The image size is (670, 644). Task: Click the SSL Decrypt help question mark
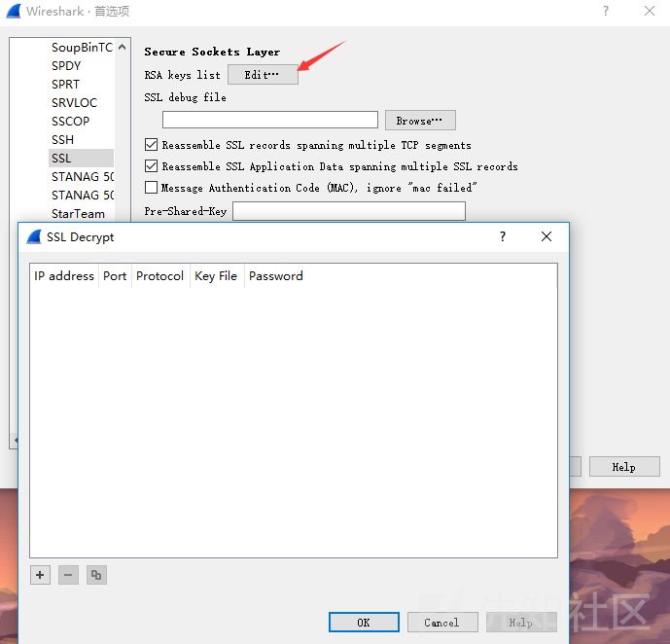[503, 236]
